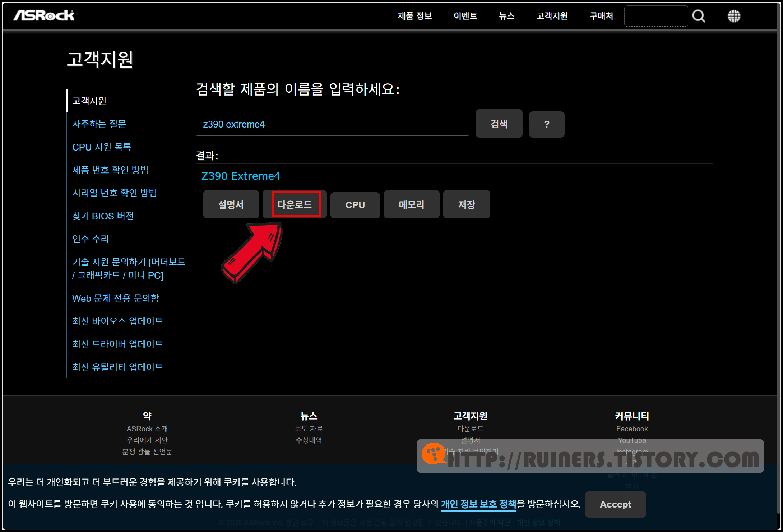Viewport: 783px width, 532px height.
Task: Open the 설명서 manual button
Action: 231,204
